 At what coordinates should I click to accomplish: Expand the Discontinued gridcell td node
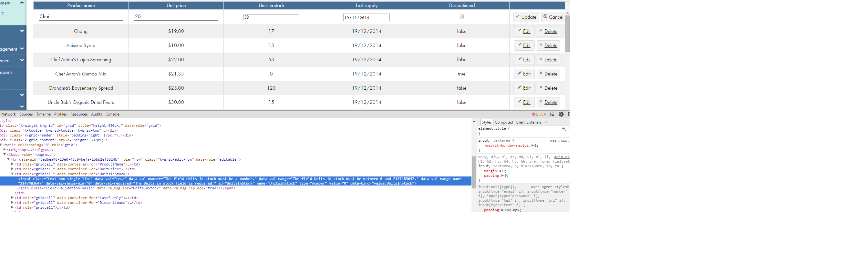13,203
